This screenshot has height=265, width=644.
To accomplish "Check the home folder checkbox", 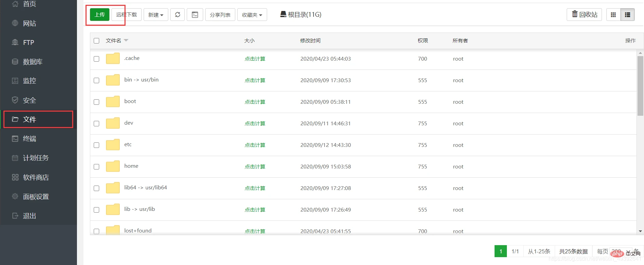I will tap(96, 167).
